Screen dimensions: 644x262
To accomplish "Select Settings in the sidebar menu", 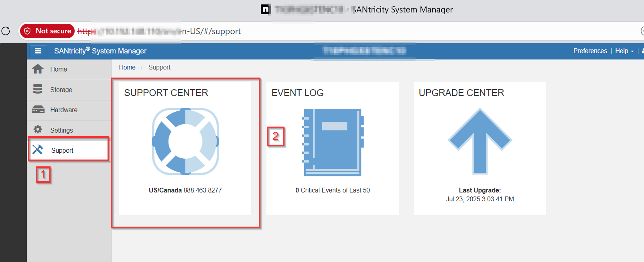I will pos(61,130).
